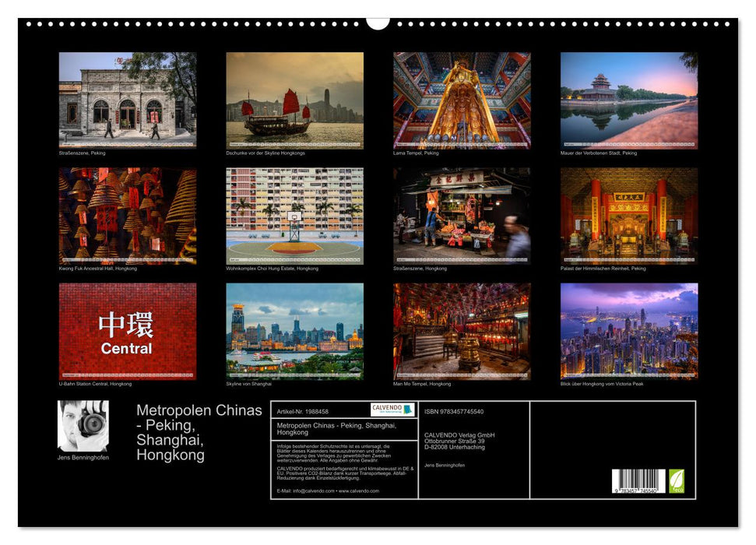
Task: Open the Wohnkomplex Choi Hung Estate image
Action: click(x=294, y=216)
